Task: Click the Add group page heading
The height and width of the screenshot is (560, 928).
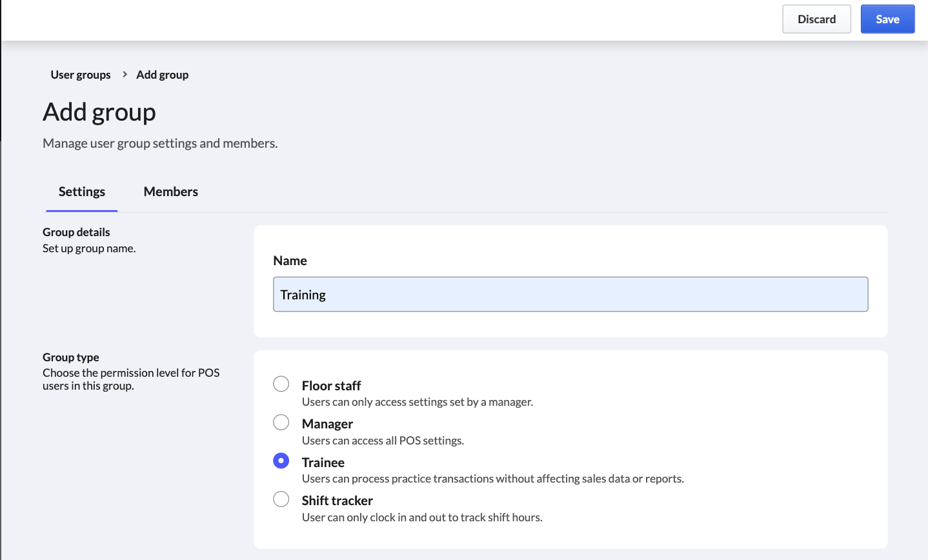Action: click(x=99, y=112)
